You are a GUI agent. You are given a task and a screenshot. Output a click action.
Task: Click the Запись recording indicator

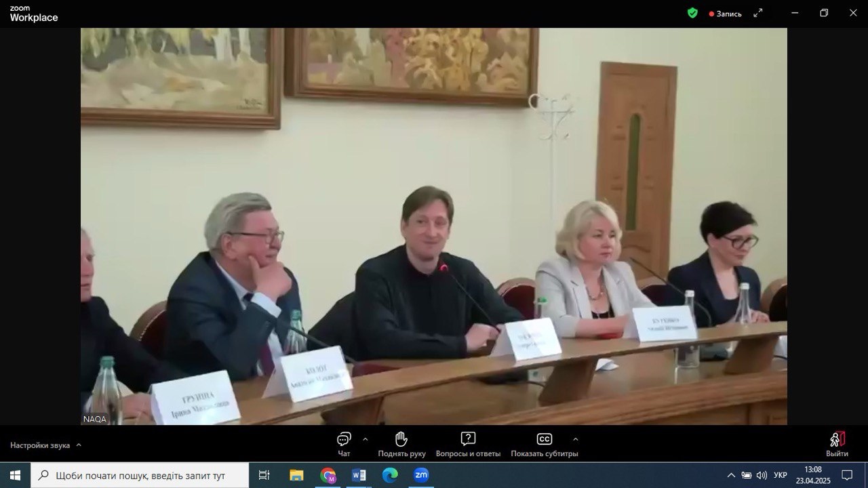726,14
